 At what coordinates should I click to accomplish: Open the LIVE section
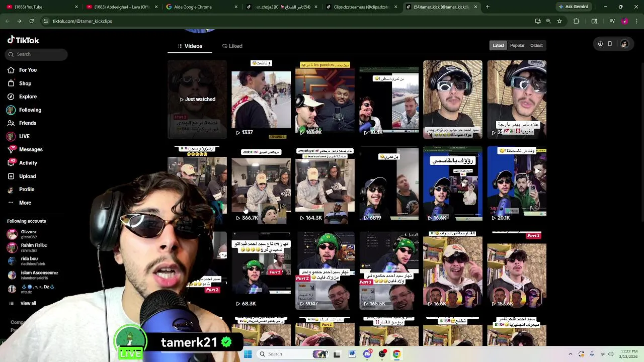tap(19, 136)
